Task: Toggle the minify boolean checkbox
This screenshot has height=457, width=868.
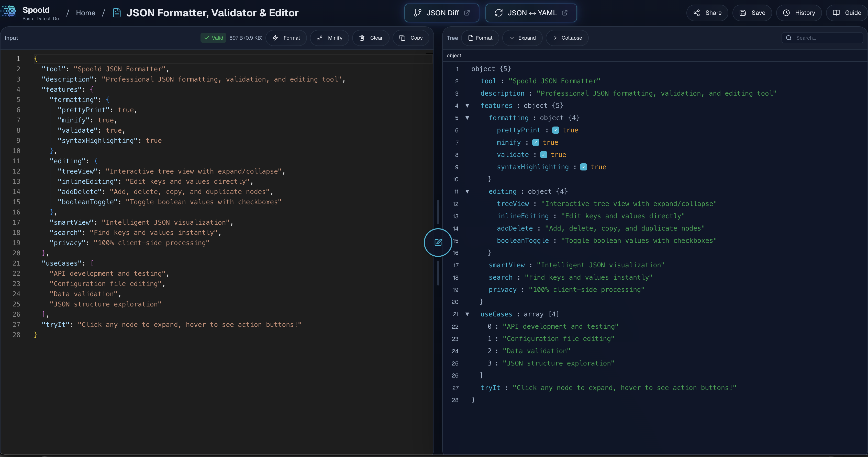Action: tap(536, 142)
